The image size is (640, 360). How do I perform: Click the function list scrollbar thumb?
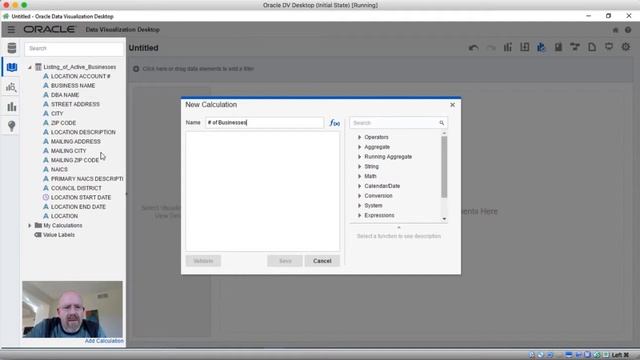[444, 167]
